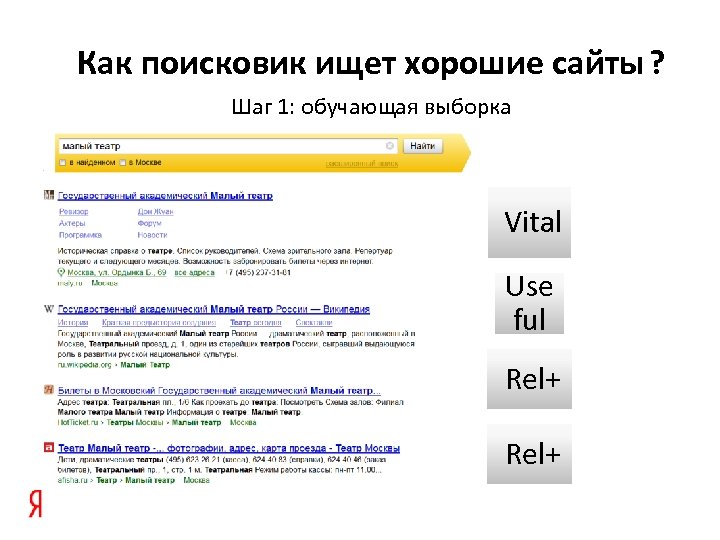This screenshot has width=720, height=540.
Task: Open the advanced search link
Action: coord(362,163)
